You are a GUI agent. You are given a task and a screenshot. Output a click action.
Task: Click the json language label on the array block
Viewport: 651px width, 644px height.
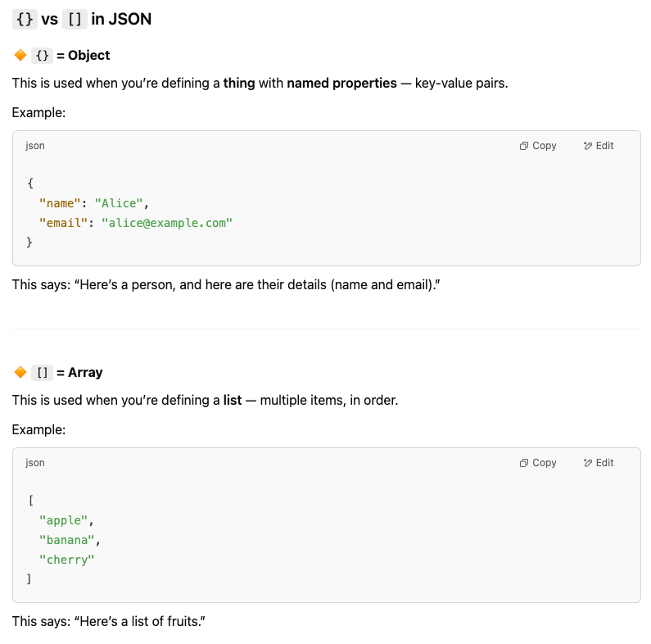click(35, 463)
